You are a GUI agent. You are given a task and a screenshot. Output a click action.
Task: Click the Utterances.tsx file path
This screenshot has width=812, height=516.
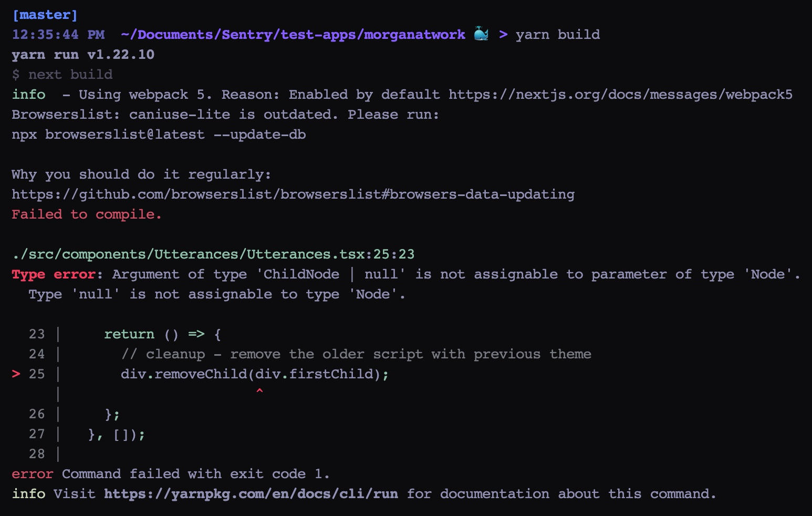(213, 254)
